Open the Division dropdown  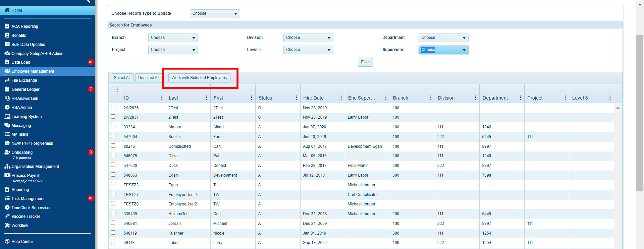pos(308,38)
